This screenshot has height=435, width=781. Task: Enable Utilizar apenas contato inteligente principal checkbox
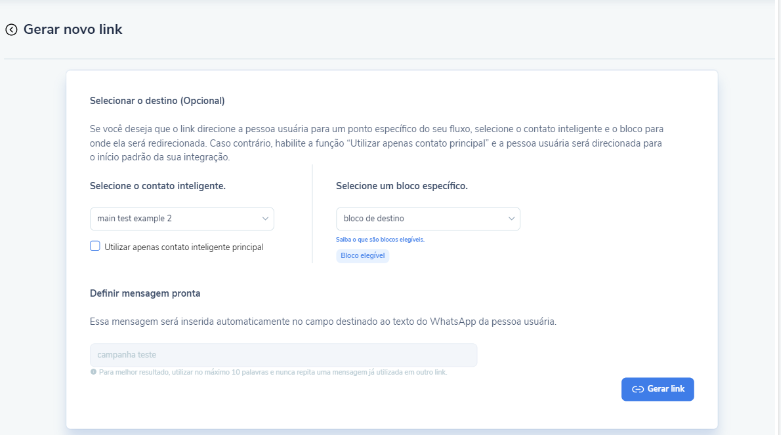coord(95,246)
